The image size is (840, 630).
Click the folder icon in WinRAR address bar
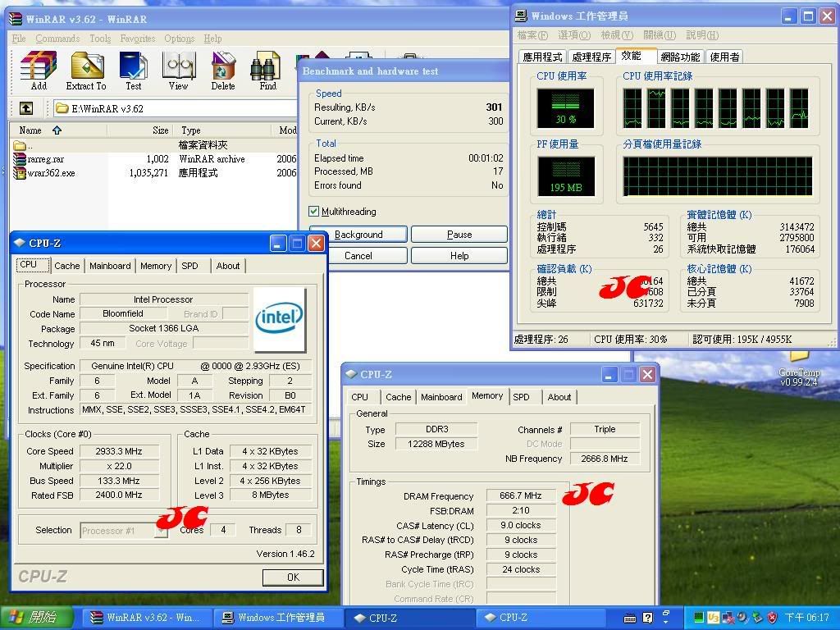[62, 109]
